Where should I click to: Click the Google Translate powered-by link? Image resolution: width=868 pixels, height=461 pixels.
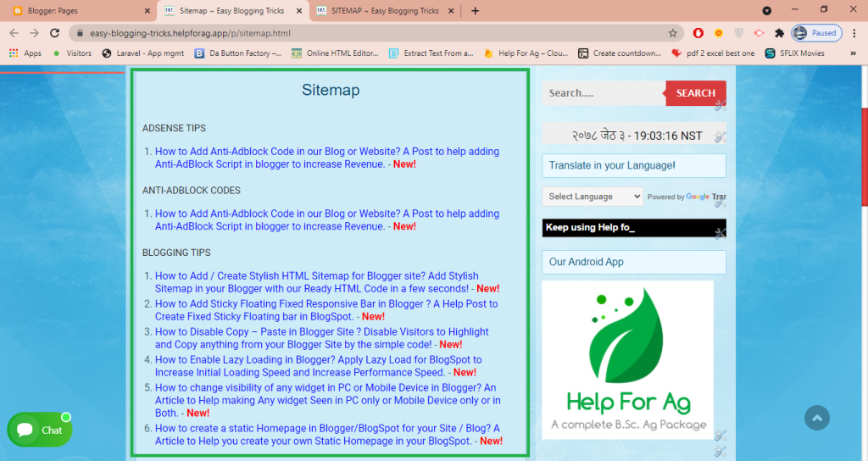pos(687,197)
